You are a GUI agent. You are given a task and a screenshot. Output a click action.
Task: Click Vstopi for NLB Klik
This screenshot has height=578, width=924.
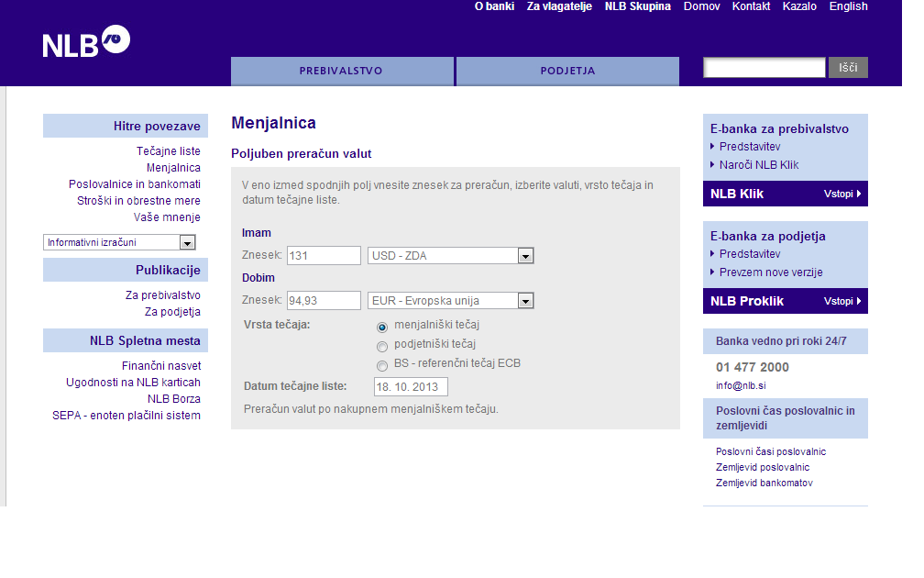[x=842, y=194]
